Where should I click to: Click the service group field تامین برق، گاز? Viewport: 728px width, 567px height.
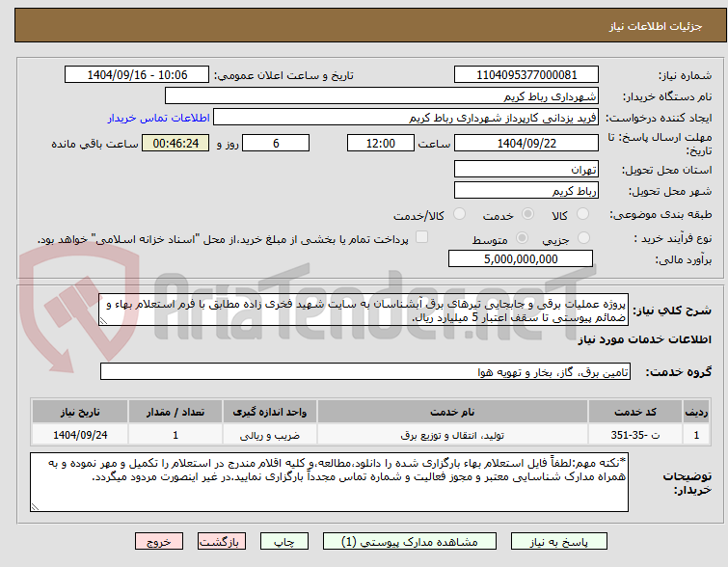tap(365, 372)
